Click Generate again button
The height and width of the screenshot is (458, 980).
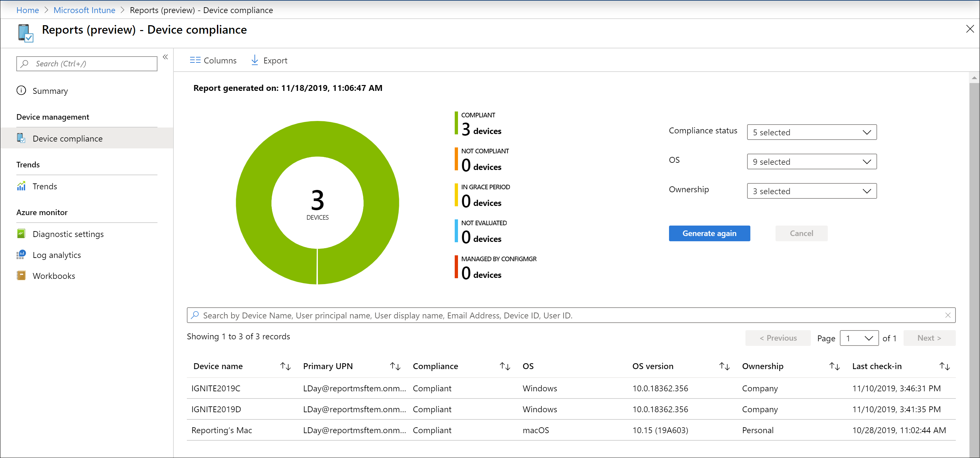tap(710, 233)
